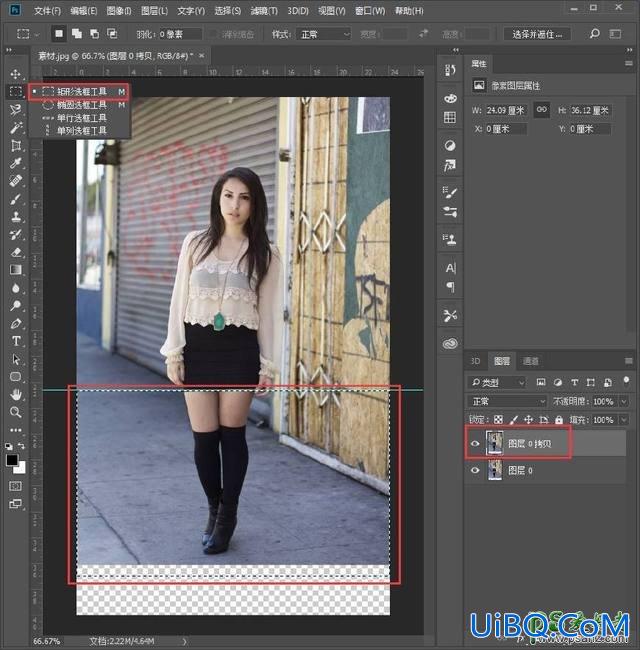
Task: Select the Move tool
Action: pos(16,74)
